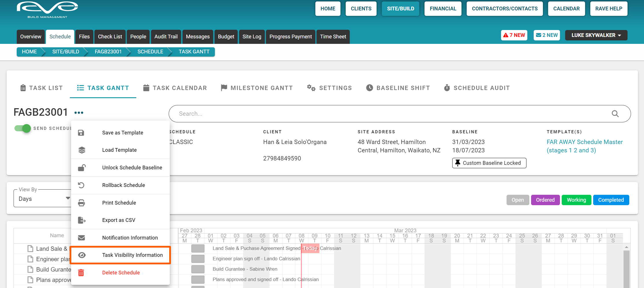Click the search magnifying glass icon

[615, 114]
